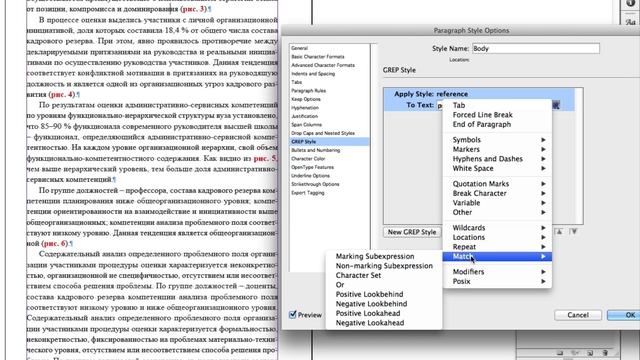This screenshot has width=640, height=360.
Task: Open the Repeat submenu
Action: pos(497,247)
